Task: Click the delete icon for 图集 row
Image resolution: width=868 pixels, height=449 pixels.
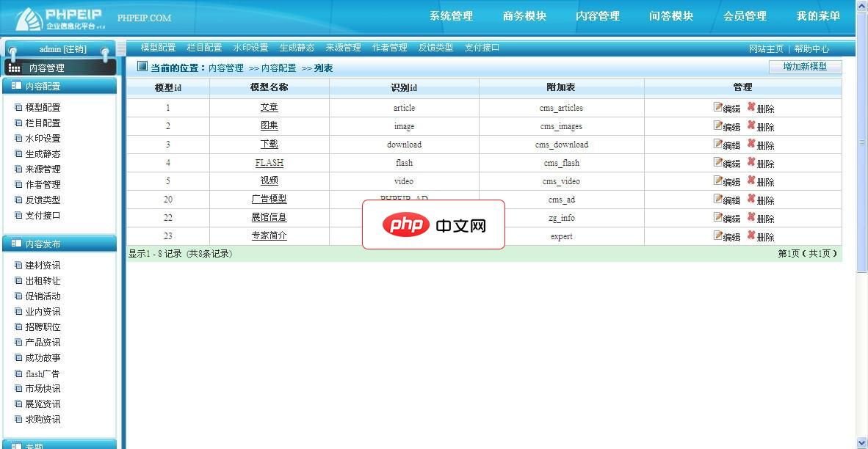Action: pos(751,125)
